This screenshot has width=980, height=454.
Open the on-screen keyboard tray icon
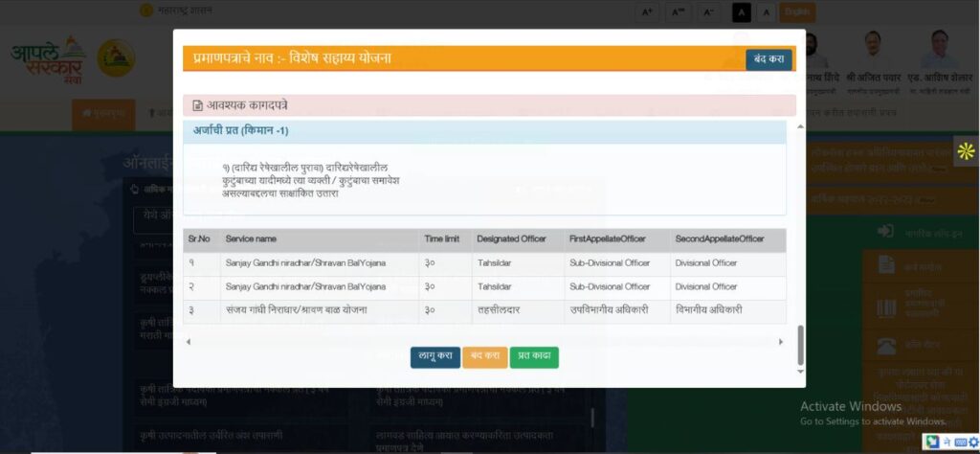(x=960, y=443)
